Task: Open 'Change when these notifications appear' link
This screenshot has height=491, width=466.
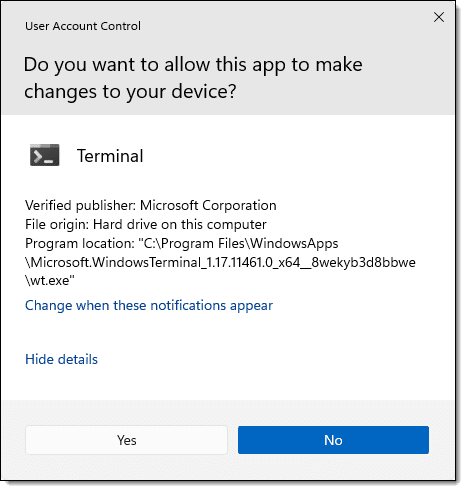Action: (149, 306)
